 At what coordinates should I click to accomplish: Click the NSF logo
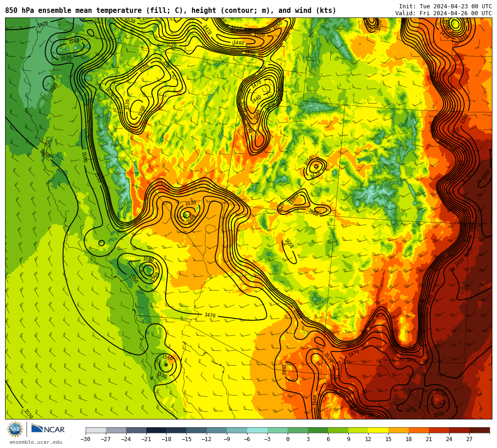click(15, 429)
